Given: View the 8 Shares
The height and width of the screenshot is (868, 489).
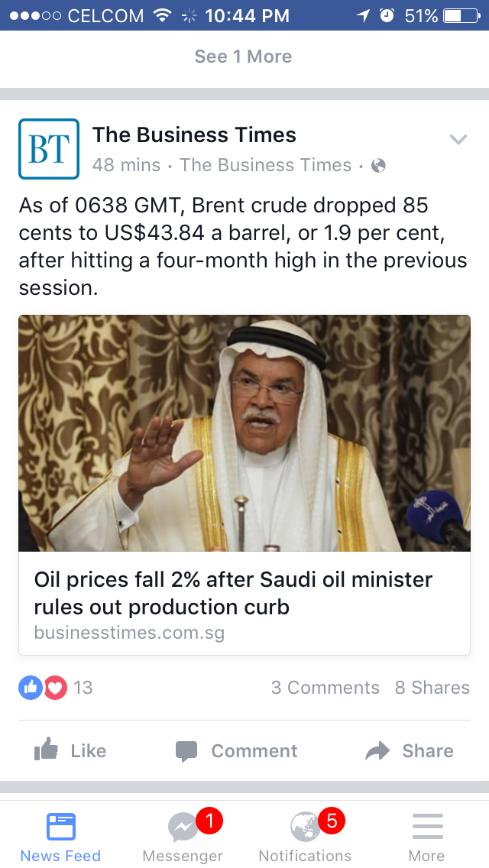Looking at the screenshot, I should 432,688.
